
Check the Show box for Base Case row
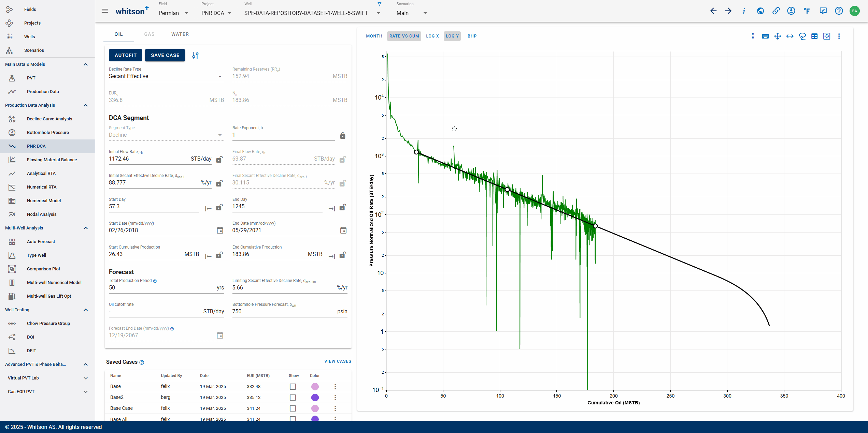293,408
